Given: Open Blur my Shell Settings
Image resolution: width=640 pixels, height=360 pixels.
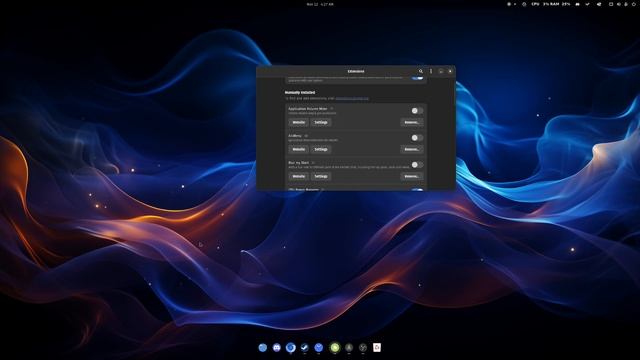Looking at the screenshot, I should (x=321, y=176).
